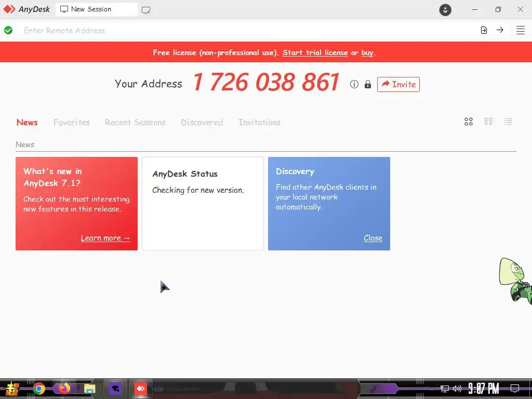
Task: Open a new session tab with the plus-monitor icon
Action: pos(146,10)
